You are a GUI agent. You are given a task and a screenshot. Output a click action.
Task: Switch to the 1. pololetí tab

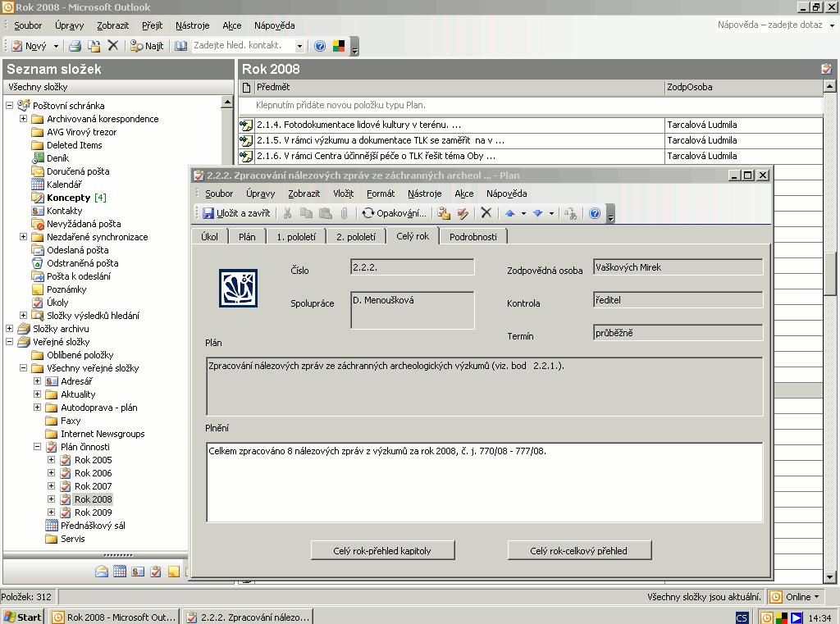296,237
